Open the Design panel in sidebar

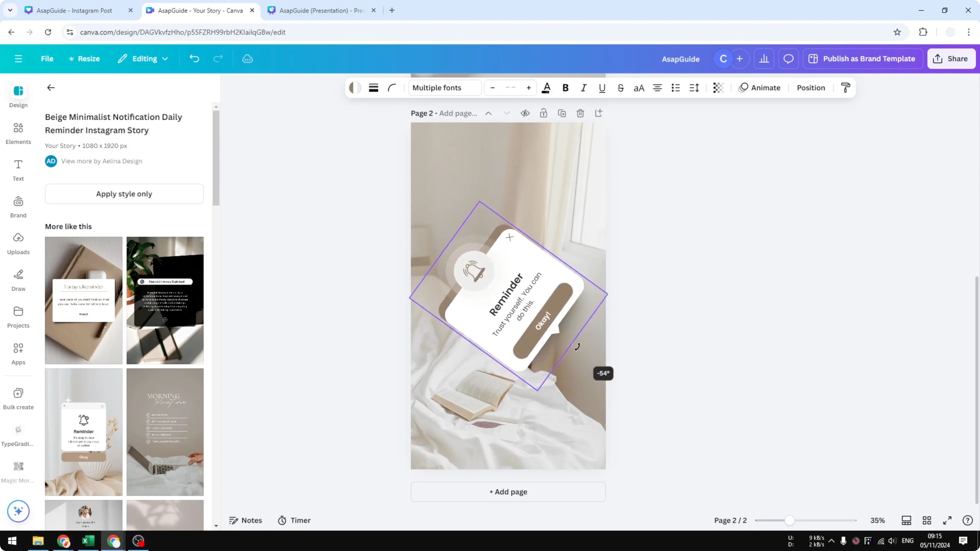18,96
